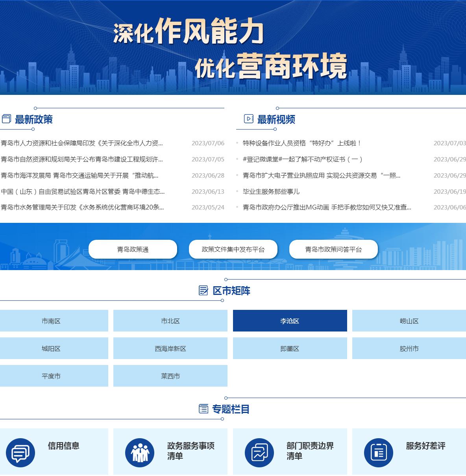
Task: Click the 最新视频 play icon
Action: click(249, 119)
